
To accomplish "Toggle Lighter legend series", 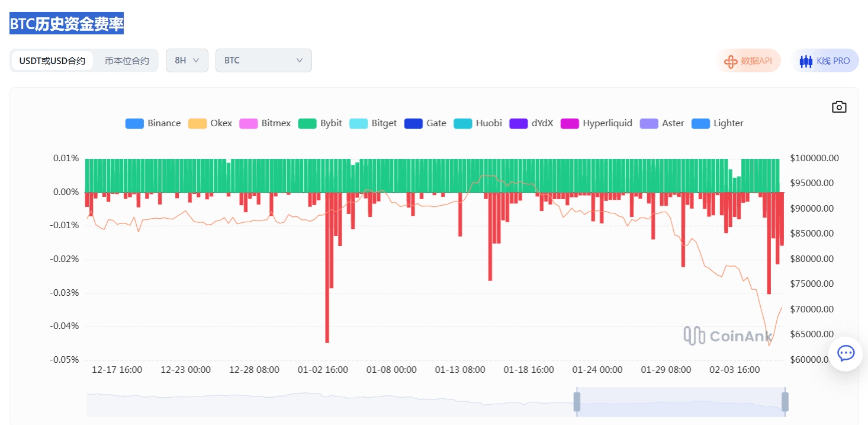I will pyautogui.click(x=717, y=123).
